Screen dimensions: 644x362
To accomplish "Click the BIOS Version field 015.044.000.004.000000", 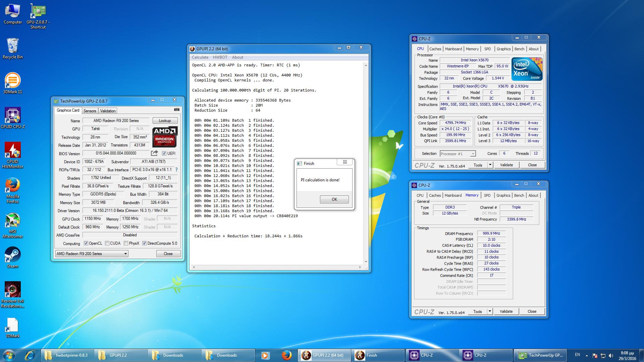I will tap(116, 153).
